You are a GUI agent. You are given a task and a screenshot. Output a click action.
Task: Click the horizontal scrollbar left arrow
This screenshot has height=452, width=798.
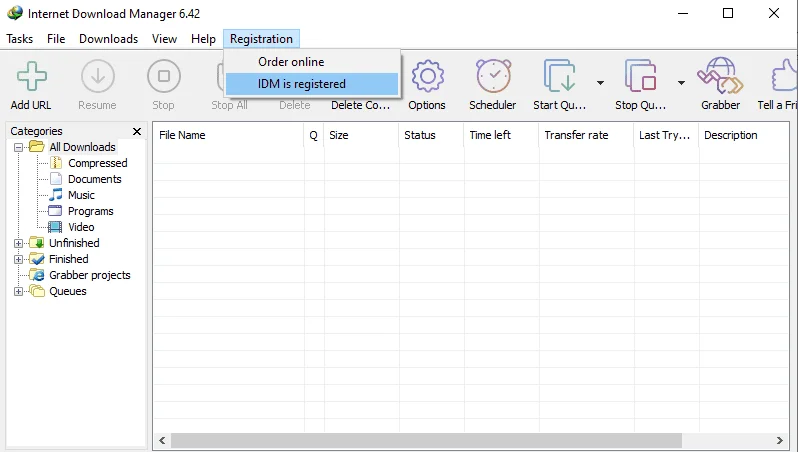click(x=162, y=440)
